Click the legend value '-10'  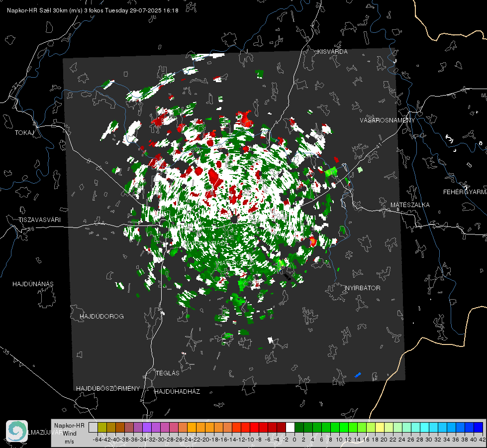click(x=249, y=440)
